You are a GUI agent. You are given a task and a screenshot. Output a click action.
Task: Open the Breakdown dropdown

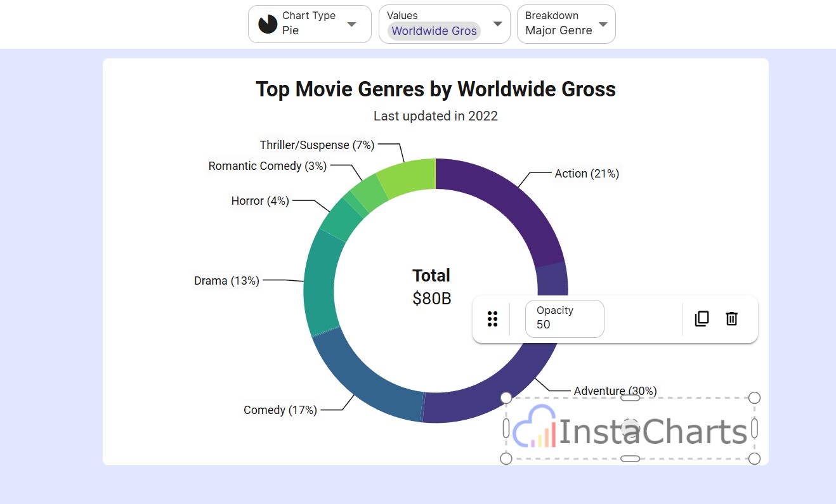(603, 24)
